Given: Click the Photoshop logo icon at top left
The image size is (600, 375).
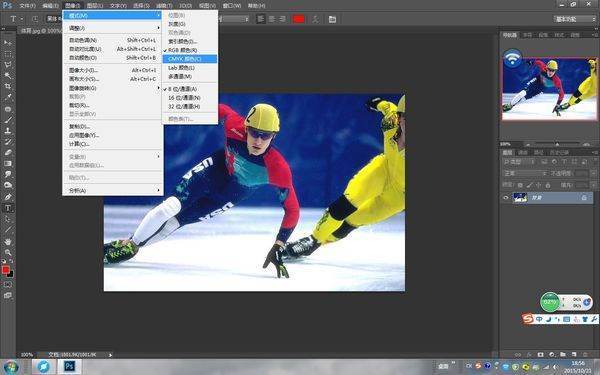Looking at the screenshot, I should [x=7, y=5].
